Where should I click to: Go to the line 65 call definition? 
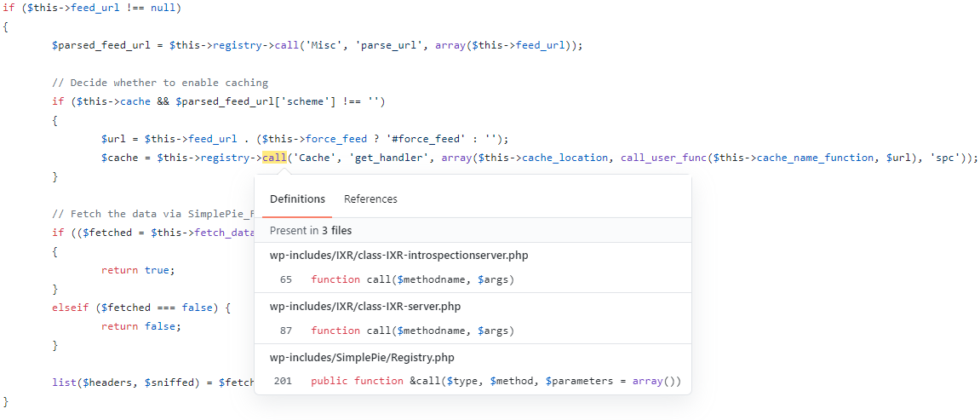pyautogui.click(x=412, y=279)
